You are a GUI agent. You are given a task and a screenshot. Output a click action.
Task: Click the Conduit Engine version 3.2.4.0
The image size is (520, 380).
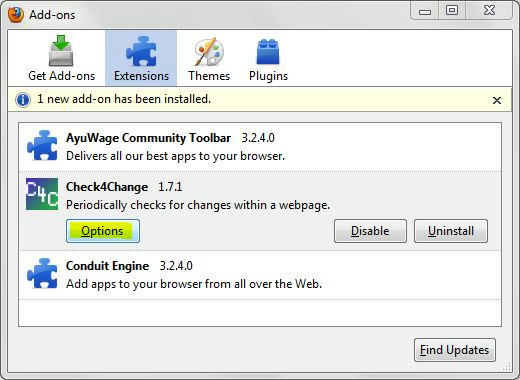point(176,266)
